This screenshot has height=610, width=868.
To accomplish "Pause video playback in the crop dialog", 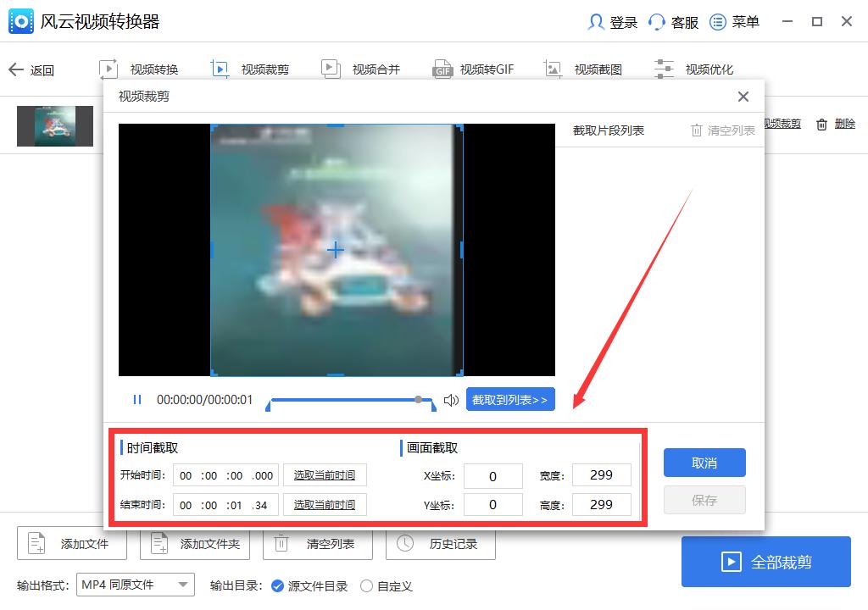I will (135, 399).
